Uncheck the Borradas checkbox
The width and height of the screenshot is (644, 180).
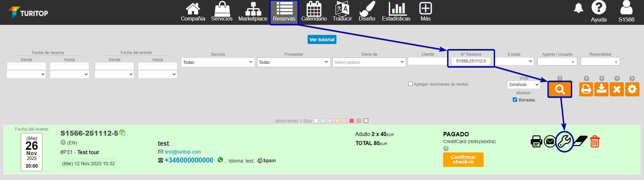(x=515, y=100)
